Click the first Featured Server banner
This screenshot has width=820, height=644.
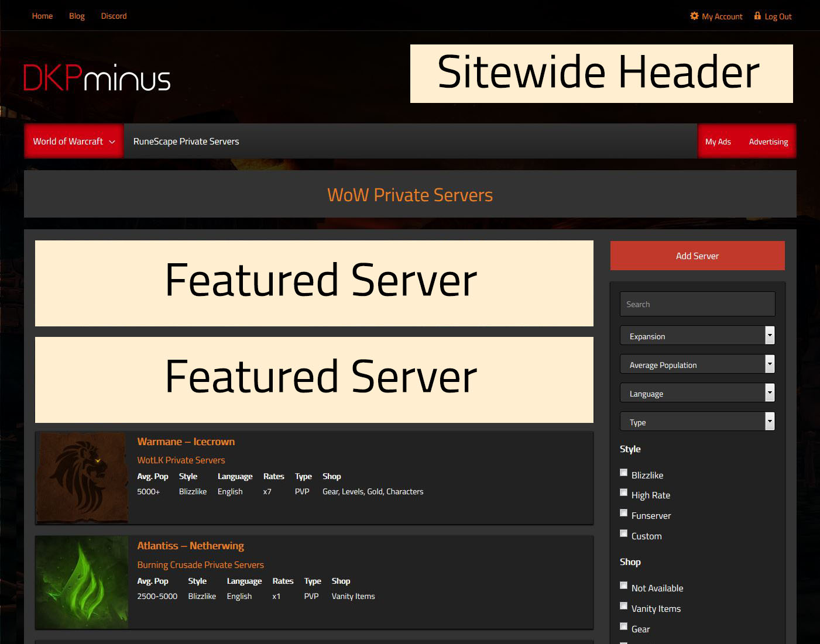click(x=314, y=283)
